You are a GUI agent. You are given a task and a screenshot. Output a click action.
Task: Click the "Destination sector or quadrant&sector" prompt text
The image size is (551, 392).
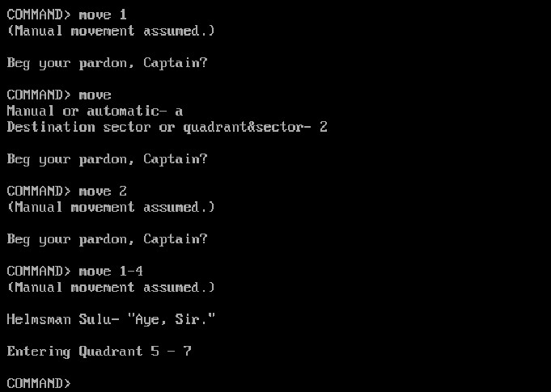click(154, 127)
